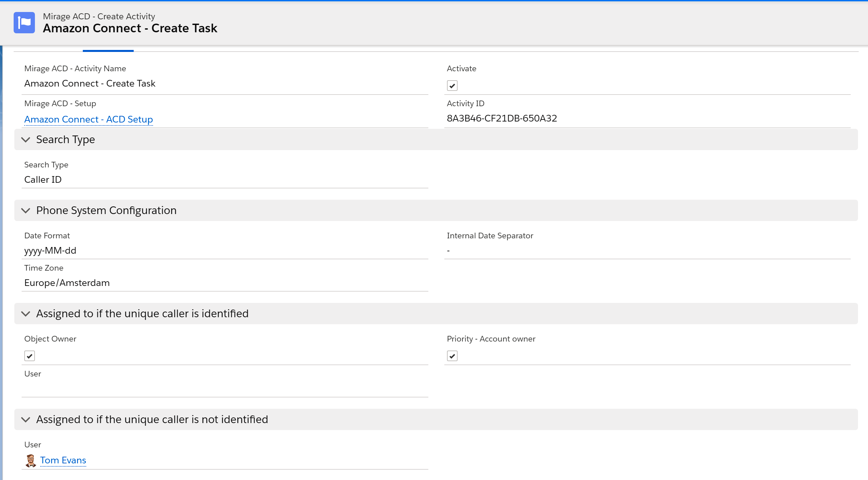The image size is (868, 480).
Task: Open Amazon Connect - ACD Setup link
Action: click(88, 120)
